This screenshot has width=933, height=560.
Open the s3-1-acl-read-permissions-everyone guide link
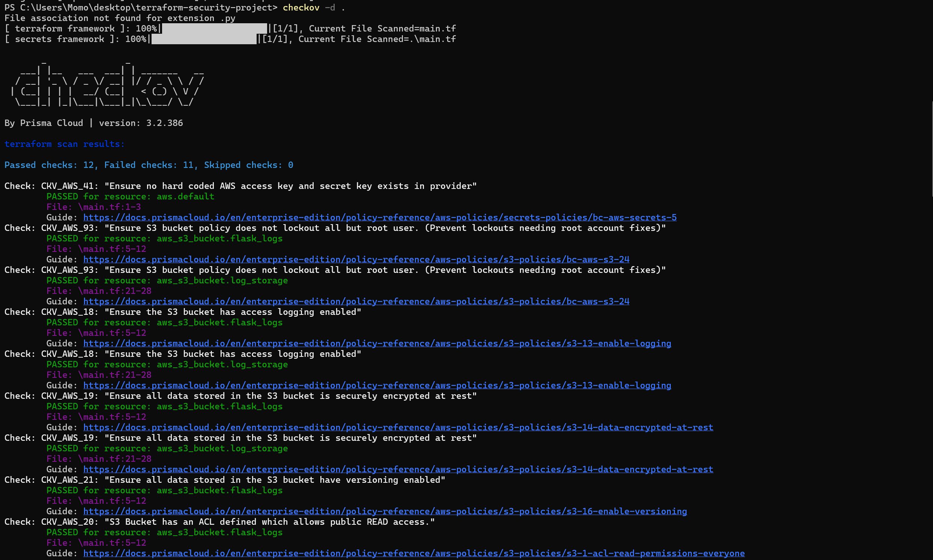coord(414,554)
